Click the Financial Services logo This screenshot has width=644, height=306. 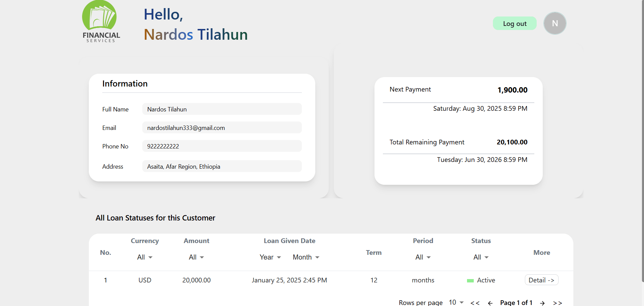pyautogui.click(x=100, y=21)
